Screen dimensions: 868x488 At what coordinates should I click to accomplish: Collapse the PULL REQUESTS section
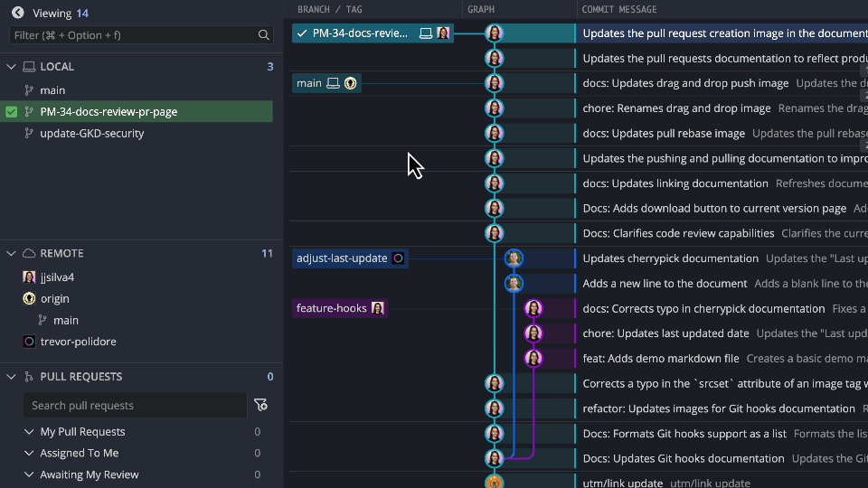[12, 377]
